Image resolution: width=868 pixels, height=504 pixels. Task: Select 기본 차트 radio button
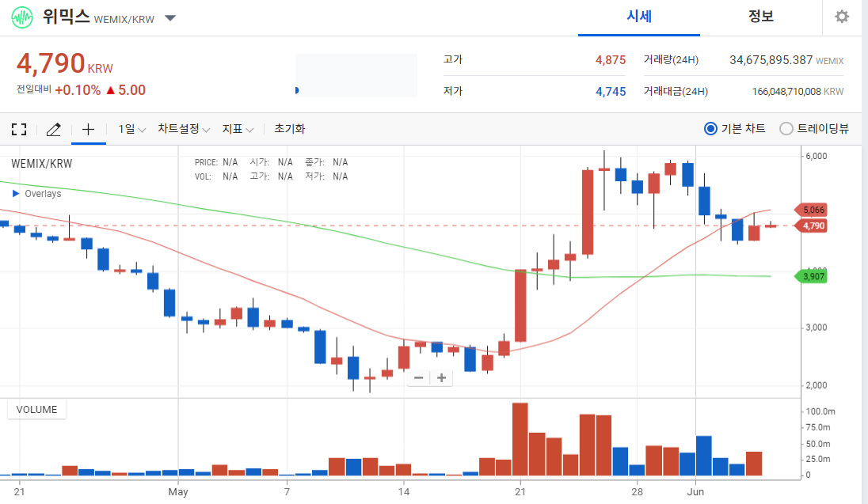tap(710, 129)
